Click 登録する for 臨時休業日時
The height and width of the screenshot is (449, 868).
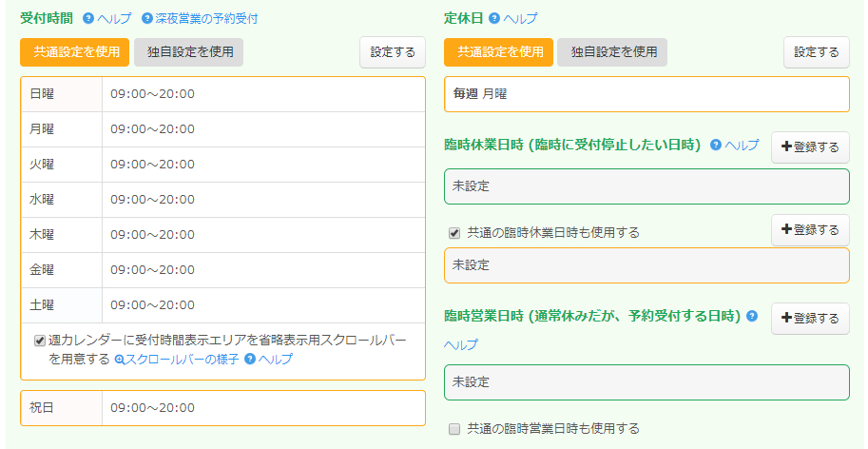click(x=809, y=147)
